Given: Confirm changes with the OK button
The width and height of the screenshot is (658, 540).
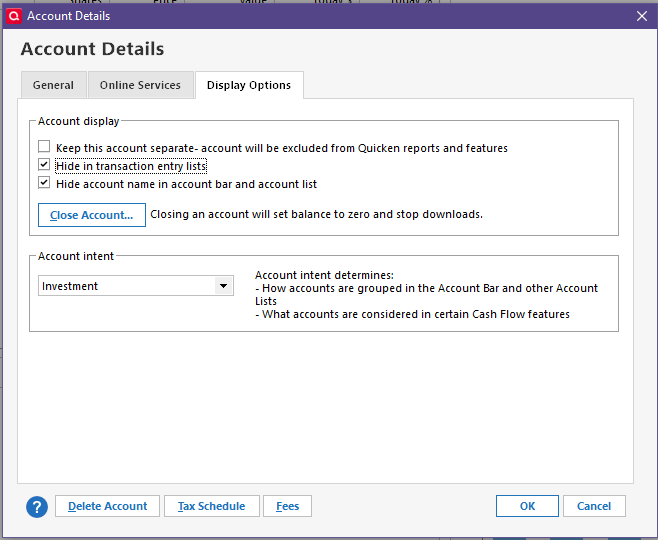Looking at the screenshot, I should click(527, 506).
